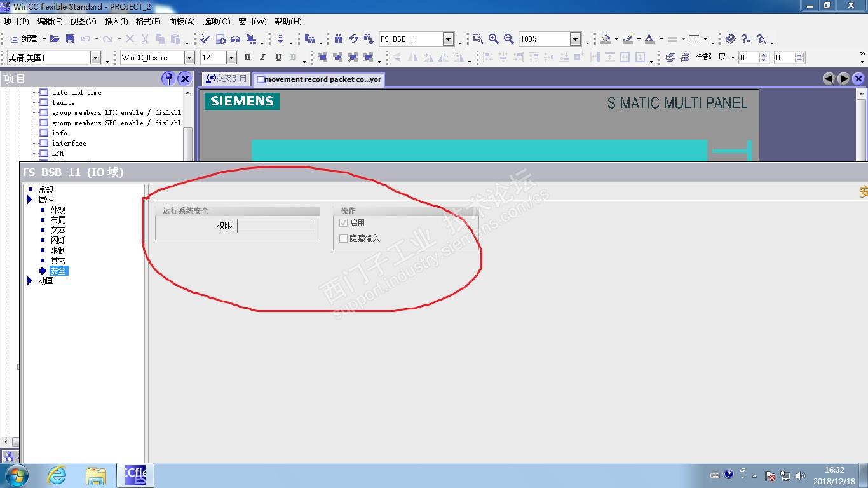Viewport: 868px width, 488px height.
Task: Click the line color pen icon
Action: (x=628, y=39)
